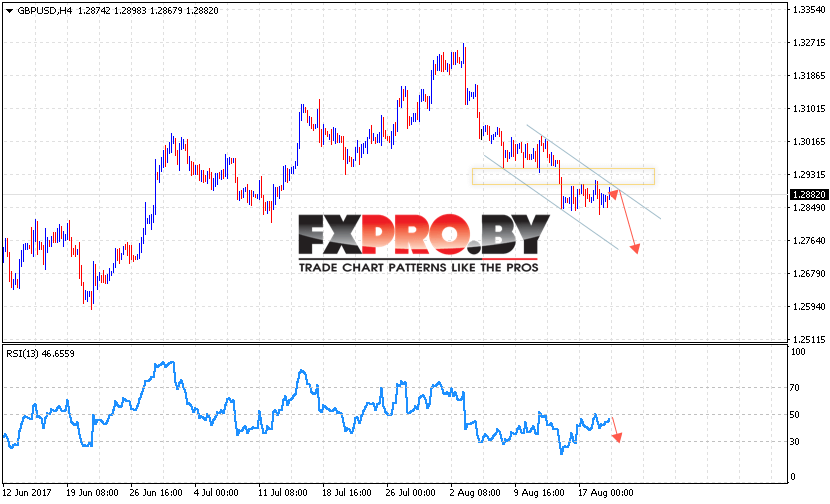Click time axis label 12 Jun 2017
The image size is (830, 504).
[x=27, y=493]
